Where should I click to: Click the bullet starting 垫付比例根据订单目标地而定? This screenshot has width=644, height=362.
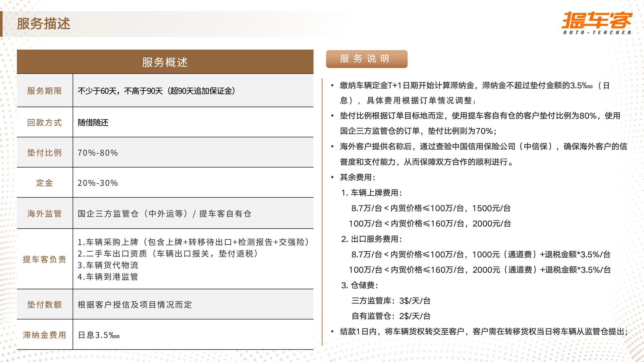coord(480,116)
